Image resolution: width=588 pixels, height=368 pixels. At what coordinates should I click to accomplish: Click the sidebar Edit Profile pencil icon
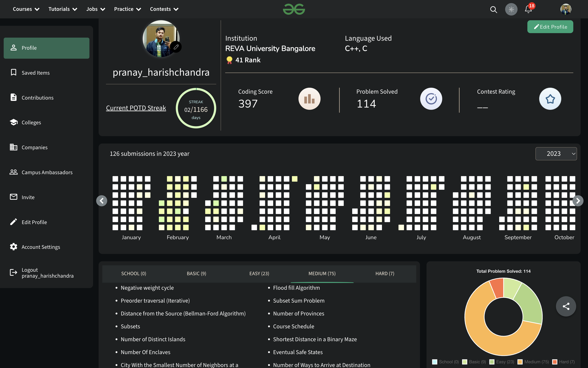pos(14,222)
